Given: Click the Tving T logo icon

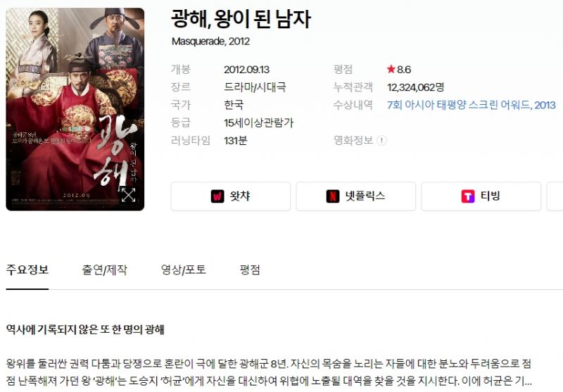Looking at the screenshot, I should pos(468,196).
